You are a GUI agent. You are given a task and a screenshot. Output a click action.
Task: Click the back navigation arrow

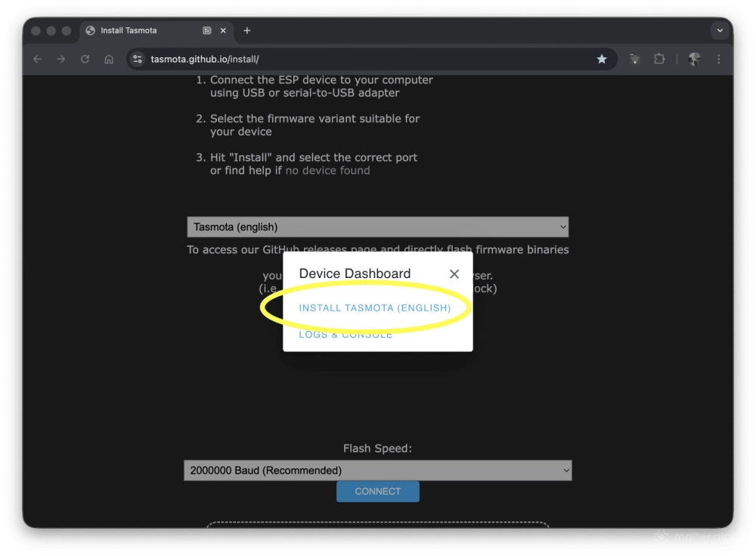coord(36,59)
